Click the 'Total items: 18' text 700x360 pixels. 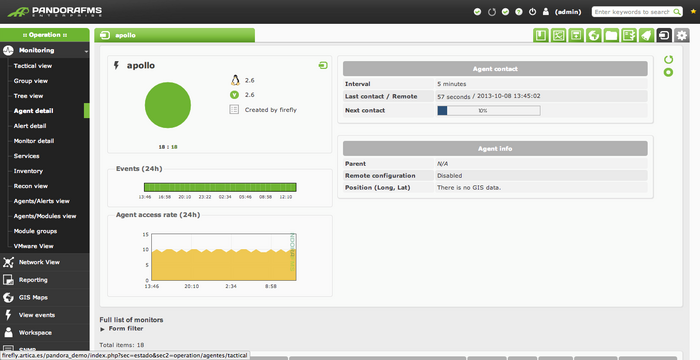click(121, 345)
